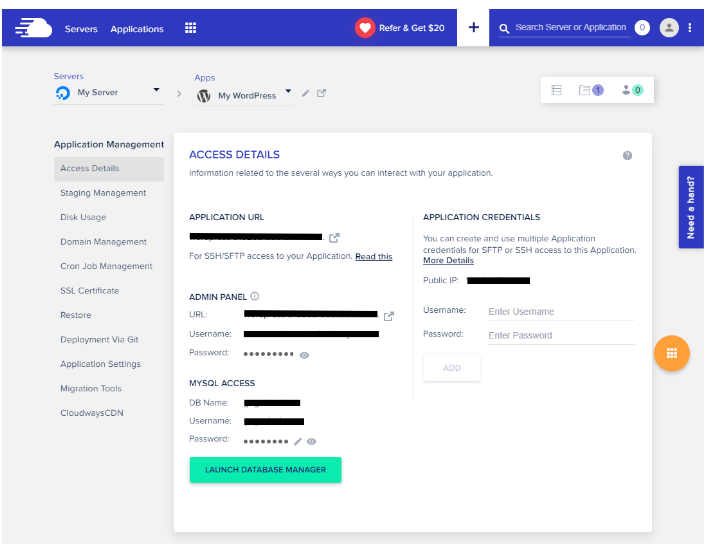The image size is (715, 555).
Task: Open the three-dot more menu
Action: (x=690, y=28)
